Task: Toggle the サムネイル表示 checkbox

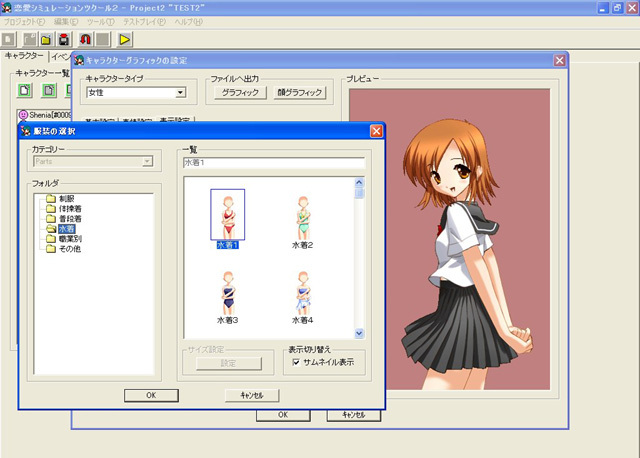Action: click(296, 362)
